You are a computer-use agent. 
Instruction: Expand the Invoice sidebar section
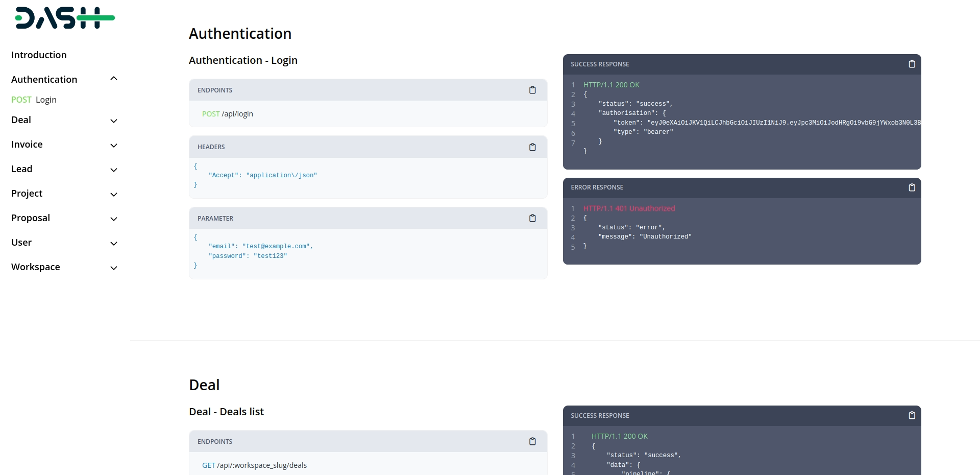pyautogui.click(x=114, y=145)
